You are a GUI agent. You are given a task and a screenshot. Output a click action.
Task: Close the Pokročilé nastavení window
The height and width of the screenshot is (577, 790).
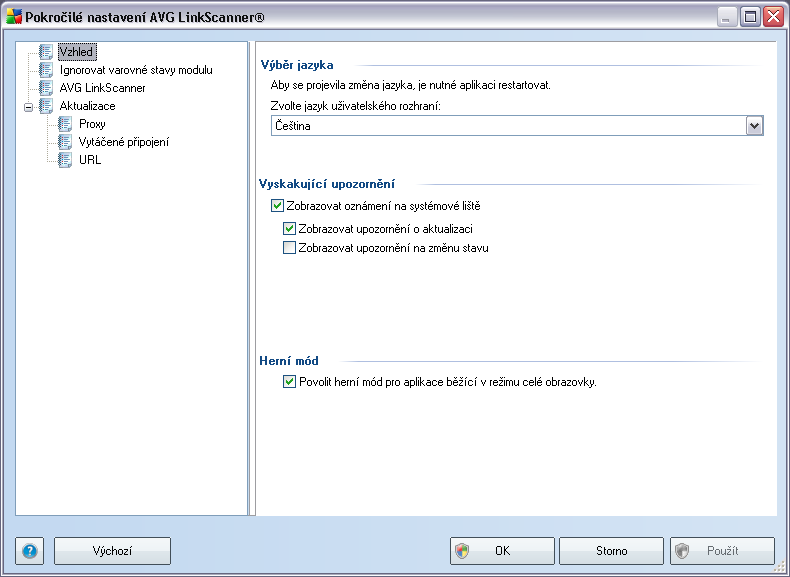(773, 17)
